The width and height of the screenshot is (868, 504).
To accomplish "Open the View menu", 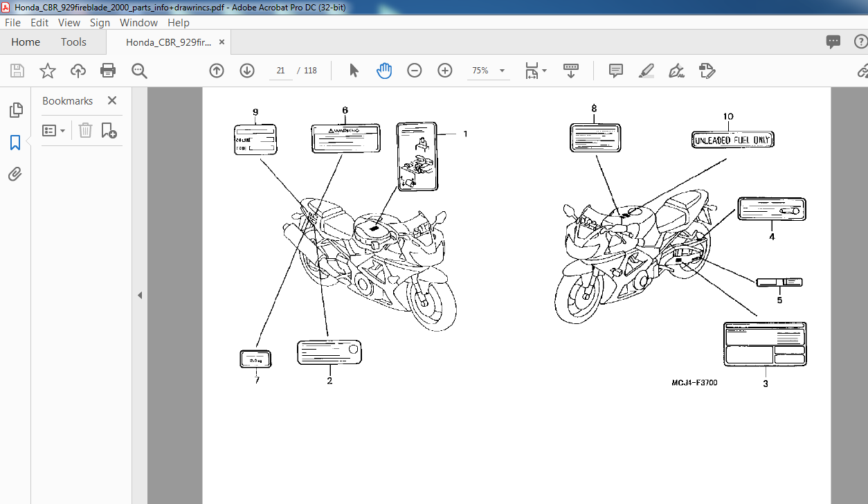I will pyautogui.click(x=69, y=23).
